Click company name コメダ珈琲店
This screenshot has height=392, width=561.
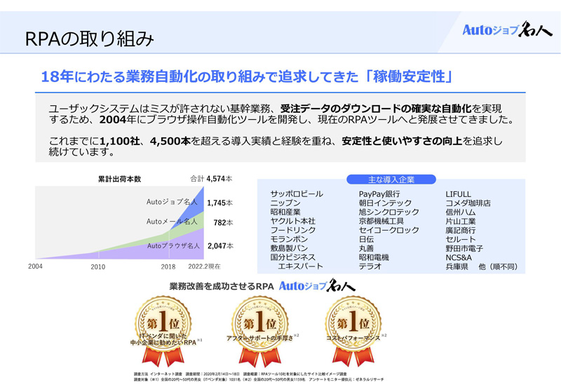click(x=468, y=203)
